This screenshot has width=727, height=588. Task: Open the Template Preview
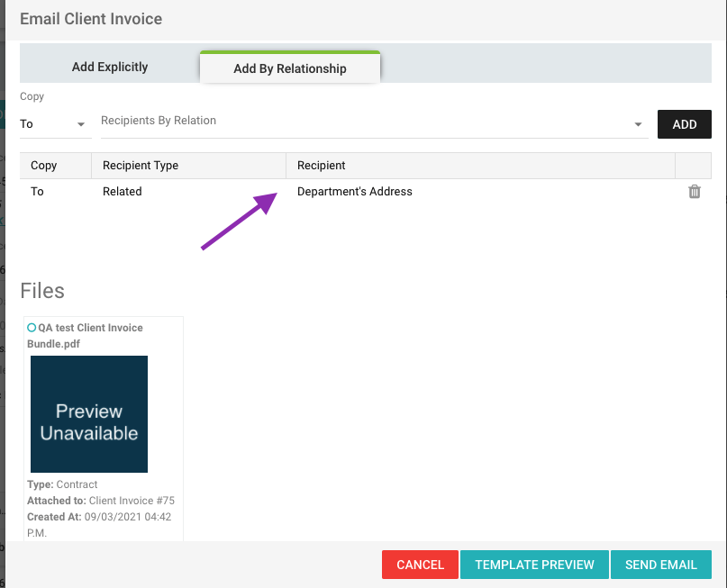click(534, 565)
